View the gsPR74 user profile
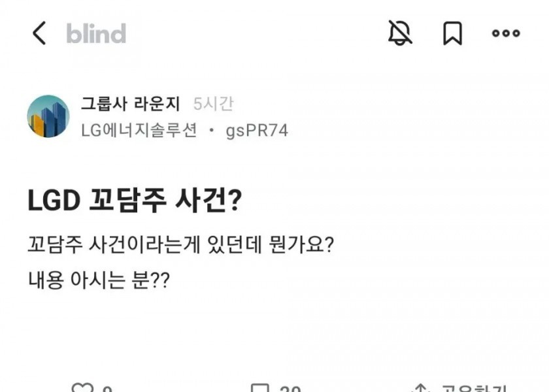The width and height of the screenshot is (549, 392). (257, 130)
